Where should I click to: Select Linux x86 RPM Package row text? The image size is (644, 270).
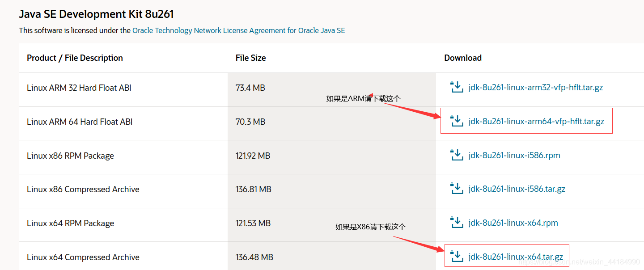pyautogui.click(x=70, y=156)
